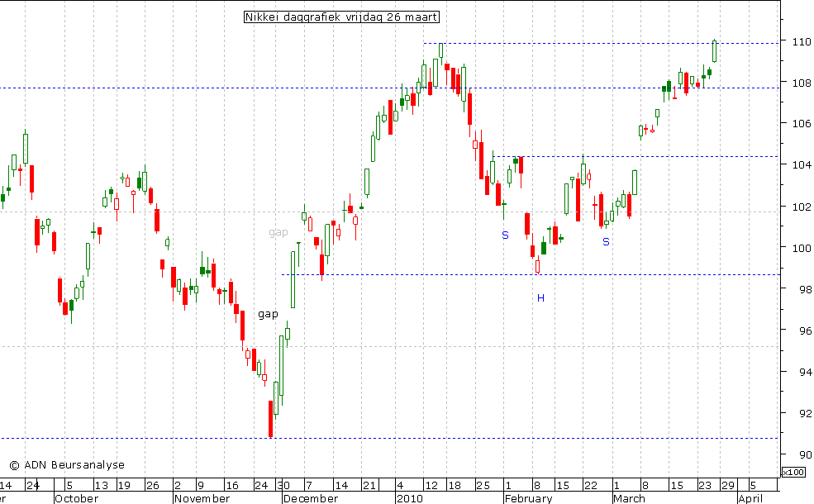Click the 'November' month label
This screenshot has width=814, height=504.
tap(202, 498)
